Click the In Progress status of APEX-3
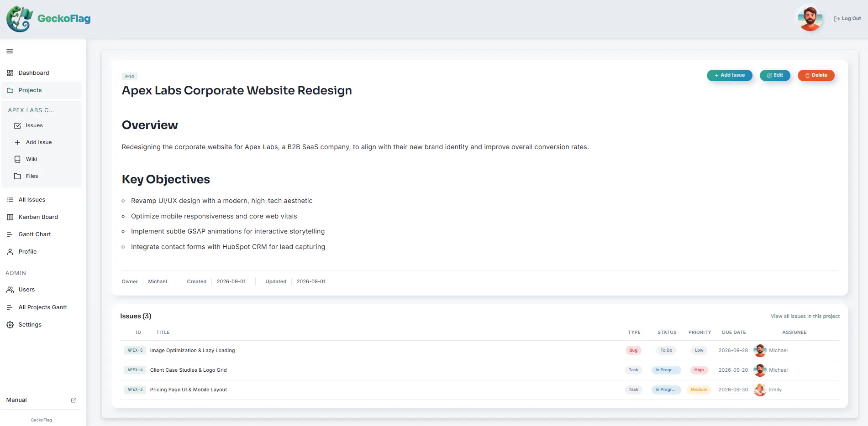The height and width of the screenshot is (426, 868). coord(666,390)
